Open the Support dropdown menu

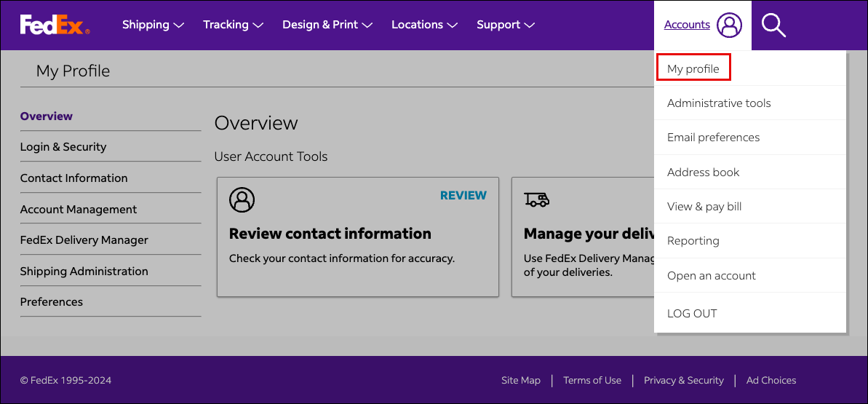506,25
